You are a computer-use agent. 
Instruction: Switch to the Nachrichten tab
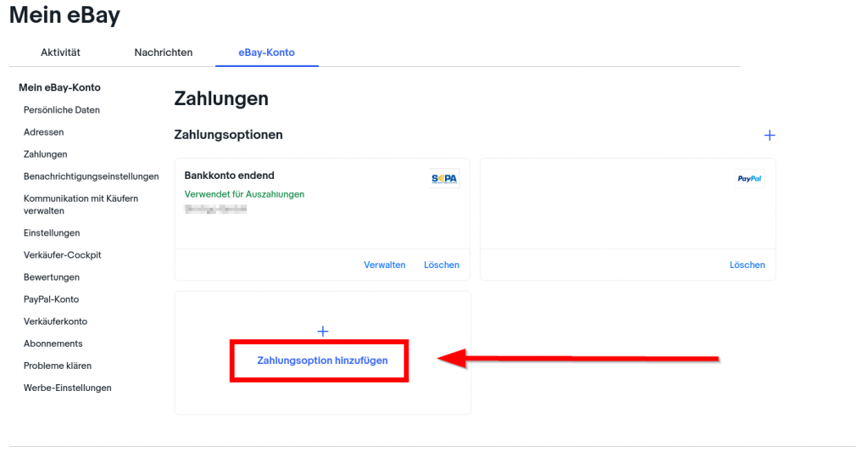tap(164, 53)
